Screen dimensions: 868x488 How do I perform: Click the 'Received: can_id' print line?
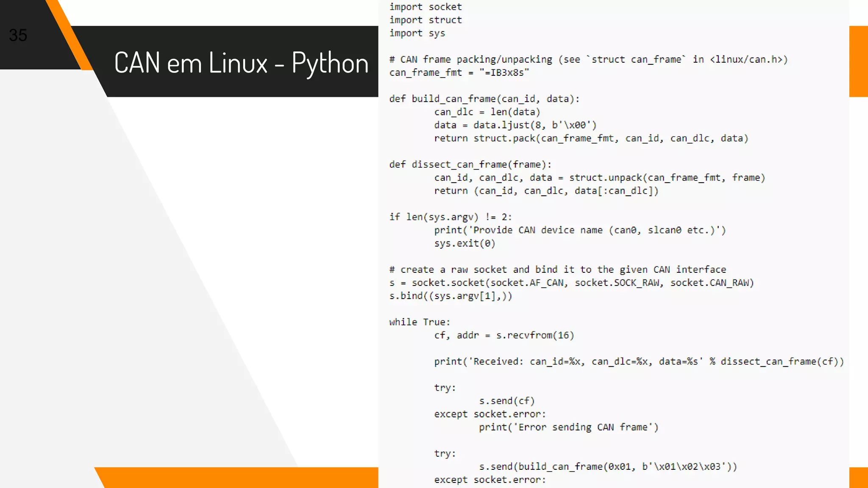point(639,361)
